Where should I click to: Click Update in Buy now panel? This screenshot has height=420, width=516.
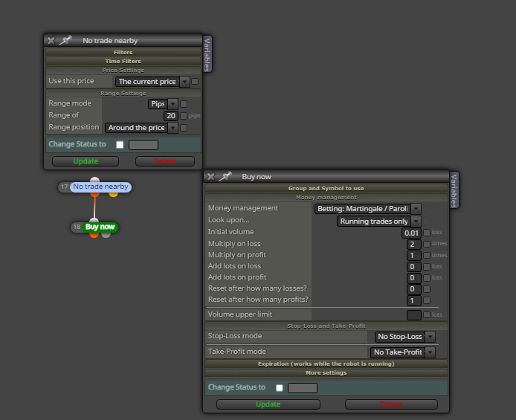point(268,404)
